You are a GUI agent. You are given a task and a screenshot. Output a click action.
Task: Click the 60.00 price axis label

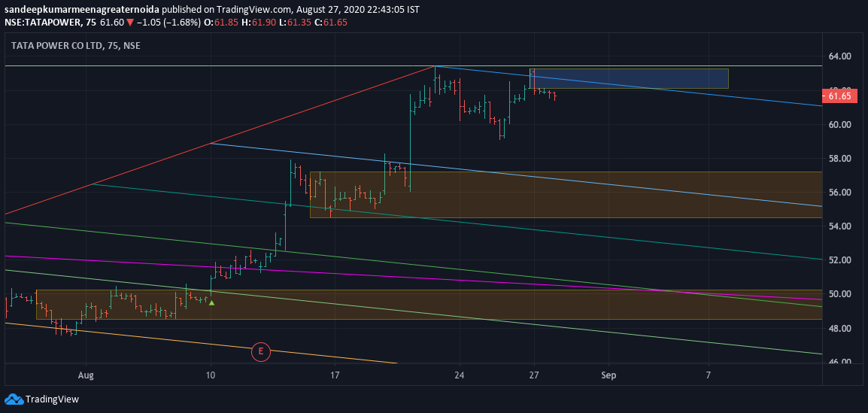pos(839,125)
